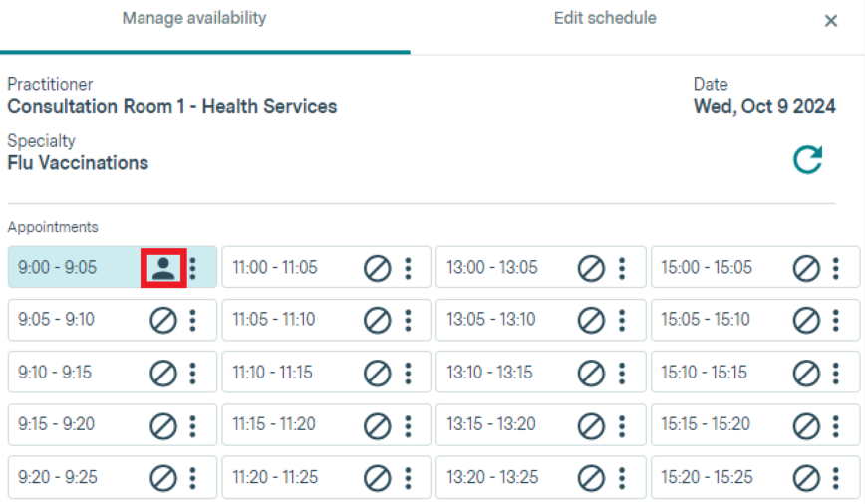Switch to the Edit schedule tab
Screen dimensions: 865x504
tap(605, 19)
